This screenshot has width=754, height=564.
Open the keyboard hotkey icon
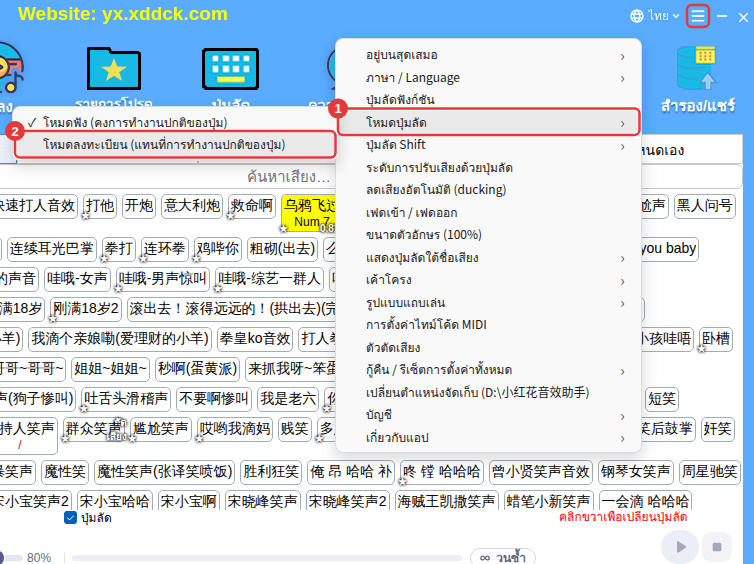(x=230, y=69)
